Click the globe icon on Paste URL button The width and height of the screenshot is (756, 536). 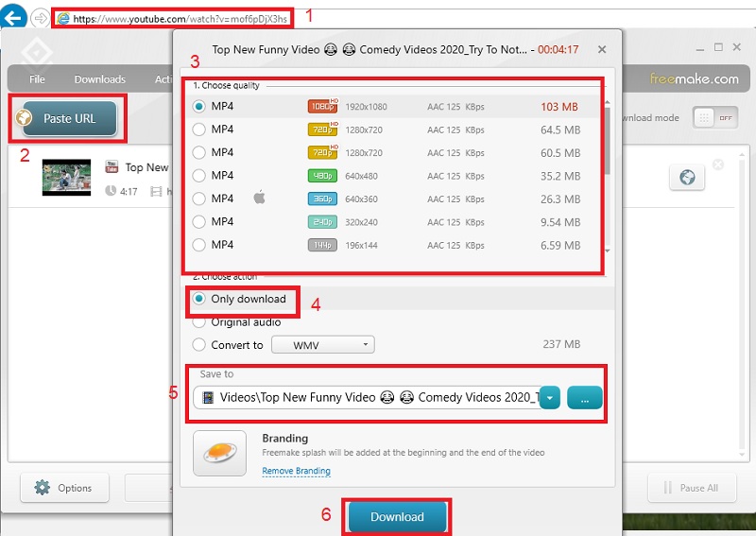[24, 117]
